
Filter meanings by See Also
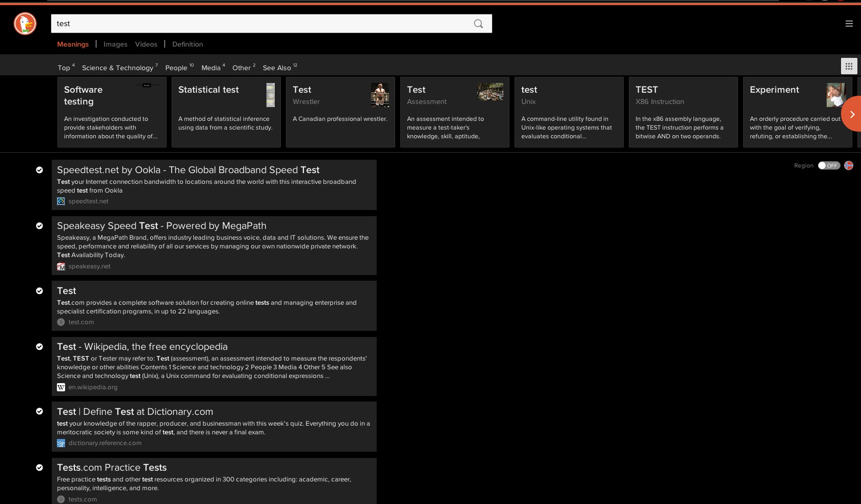280,67
